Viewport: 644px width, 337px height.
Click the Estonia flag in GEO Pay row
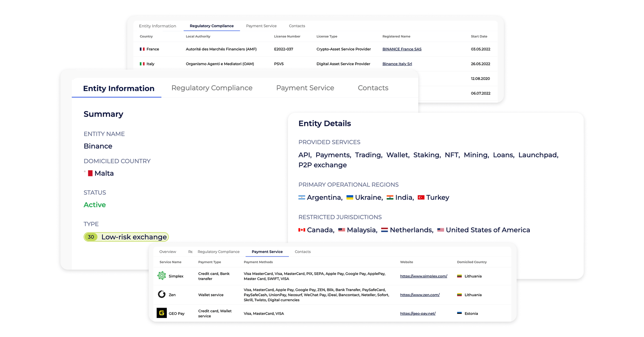[459, 313]
